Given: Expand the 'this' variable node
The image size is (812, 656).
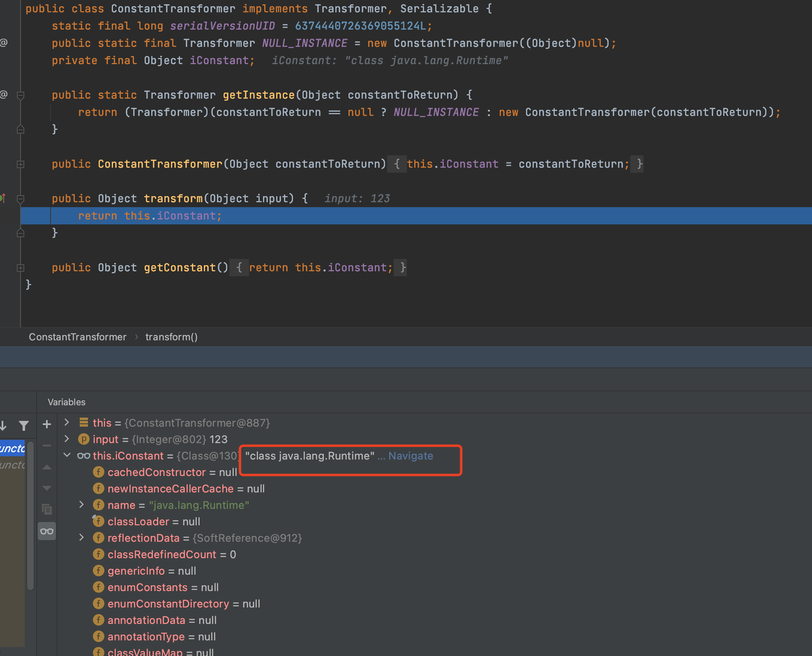Looking at the screenshot, I should pyautogui.click(x=67, y=422).
